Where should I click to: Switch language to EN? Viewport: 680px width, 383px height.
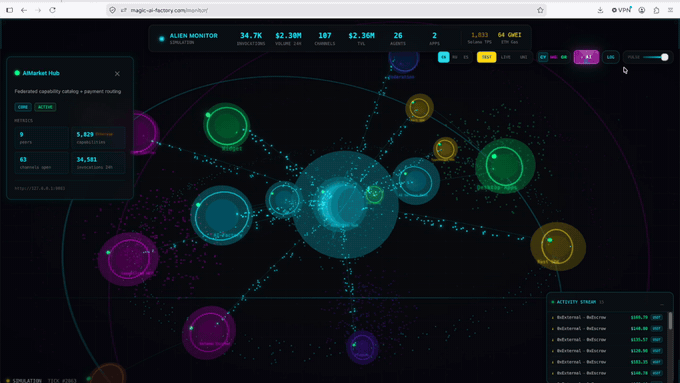pos(443,57)
